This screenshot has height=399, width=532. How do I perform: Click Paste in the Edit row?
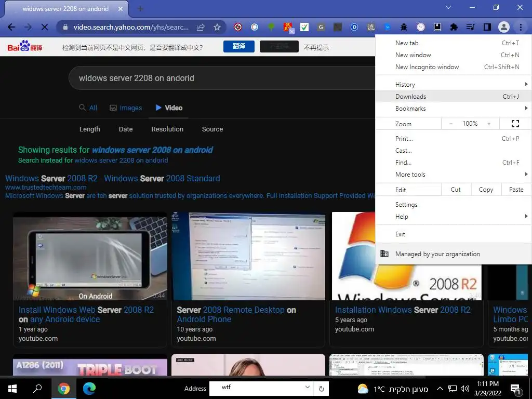pos(516,190)
